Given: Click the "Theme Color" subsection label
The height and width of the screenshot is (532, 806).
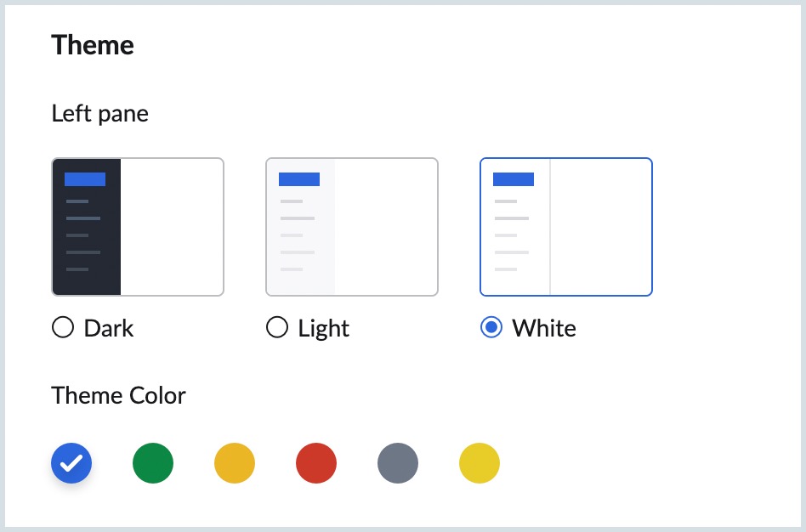Looking at the screenshot, I should (x=118, y=396).
